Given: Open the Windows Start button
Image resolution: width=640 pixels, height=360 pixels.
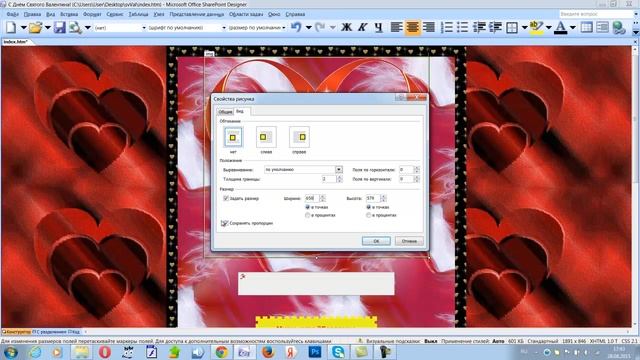Looking at the screenshot, I should tap(11, 352).
